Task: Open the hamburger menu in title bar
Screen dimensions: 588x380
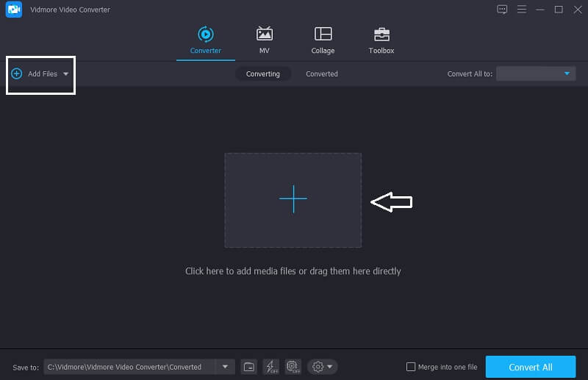Action: tap(522, 10)
